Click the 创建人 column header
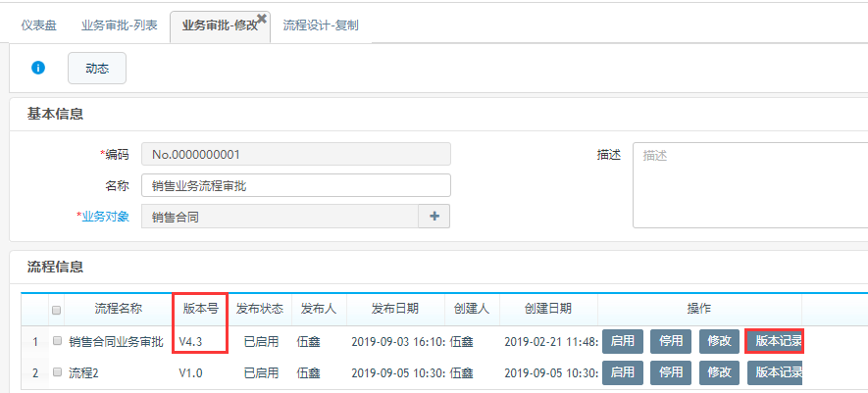The image size is (868, 393). pos(472,309)
